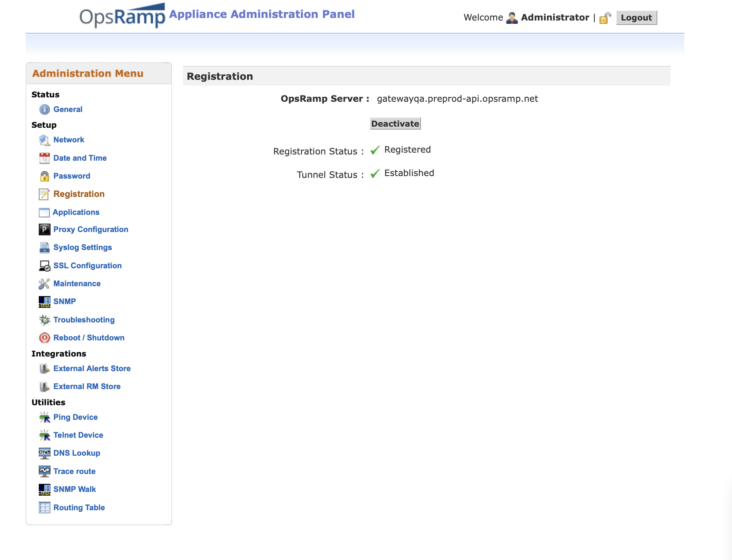Open the Applications menu item
This screenshot has height=560, width=732.
coord(76,212)
